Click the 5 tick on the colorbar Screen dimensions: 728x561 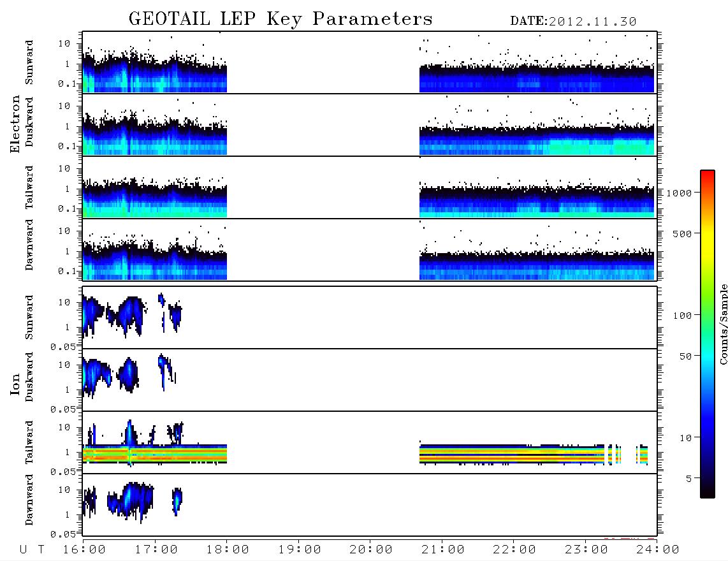688,479
